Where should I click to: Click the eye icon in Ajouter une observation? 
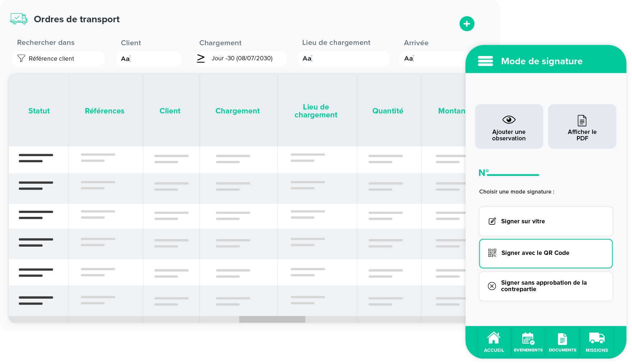(509, 120)
